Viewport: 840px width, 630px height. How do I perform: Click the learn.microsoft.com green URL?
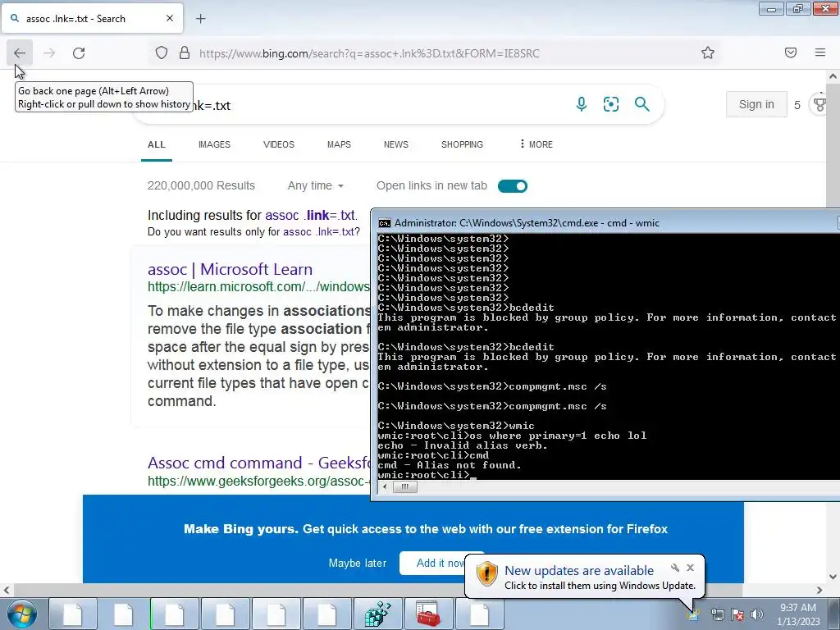click(x=258, y=287)
